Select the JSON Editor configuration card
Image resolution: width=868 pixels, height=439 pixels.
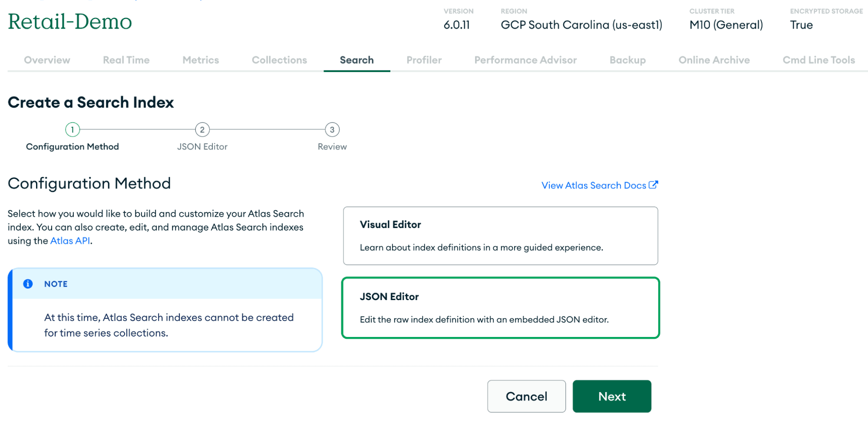coord(500,307)
